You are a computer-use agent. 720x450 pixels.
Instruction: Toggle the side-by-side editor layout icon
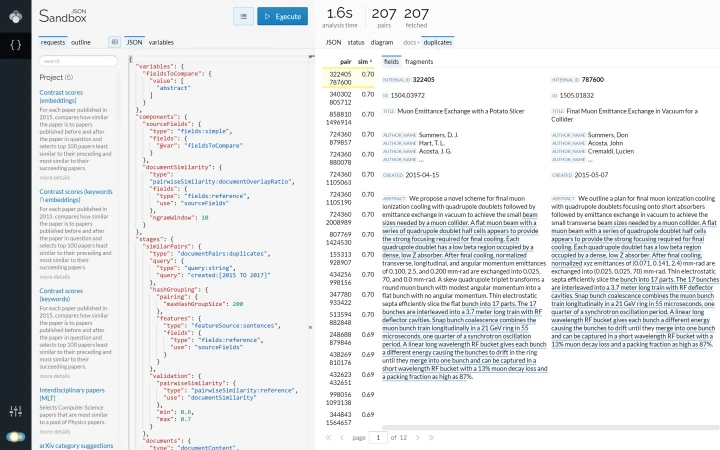coord(115,42)
